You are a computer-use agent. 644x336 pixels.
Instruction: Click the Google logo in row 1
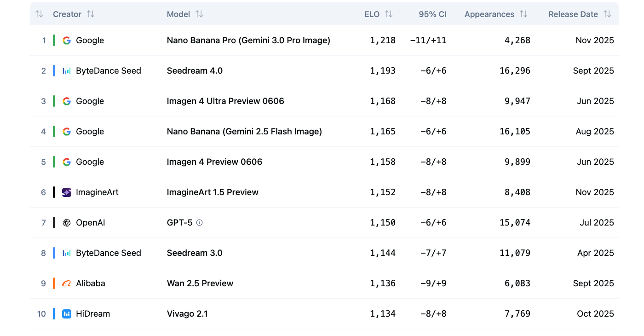click(67, 41)
